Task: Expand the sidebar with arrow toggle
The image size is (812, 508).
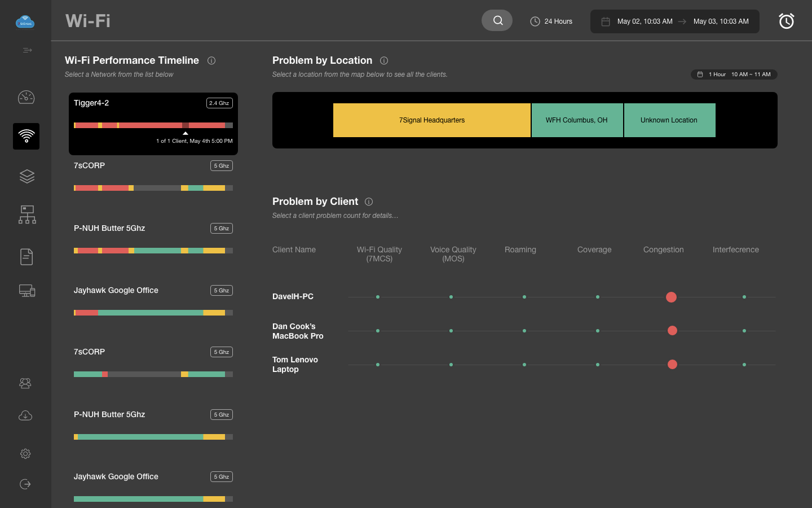Action: [x=27, y=50]
